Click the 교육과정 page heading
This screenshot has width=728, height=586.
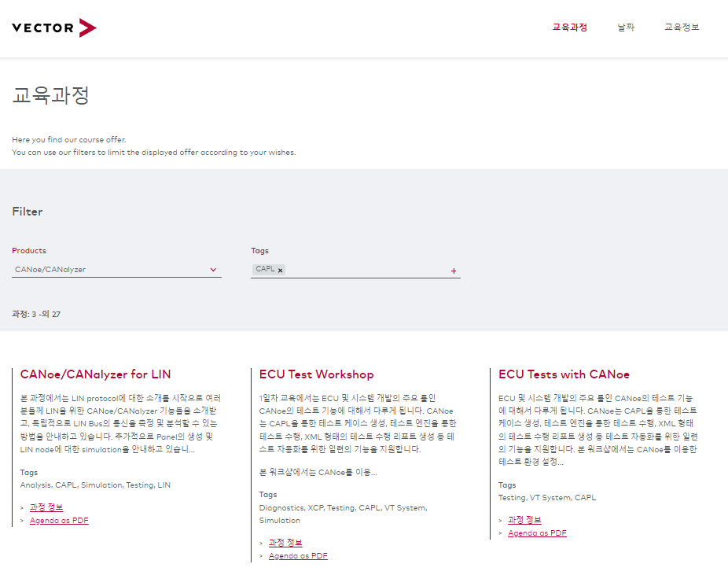[x=50, y=95]
